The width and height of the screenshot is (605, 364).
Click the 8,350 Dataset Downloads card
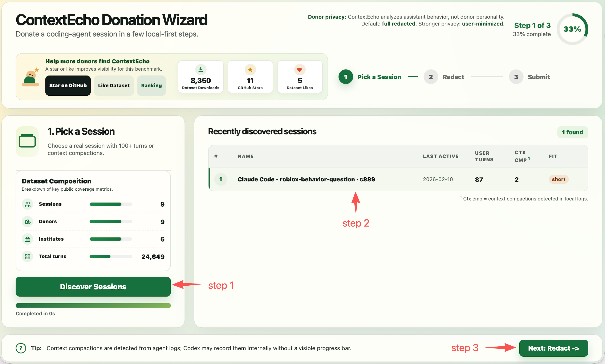200,76
